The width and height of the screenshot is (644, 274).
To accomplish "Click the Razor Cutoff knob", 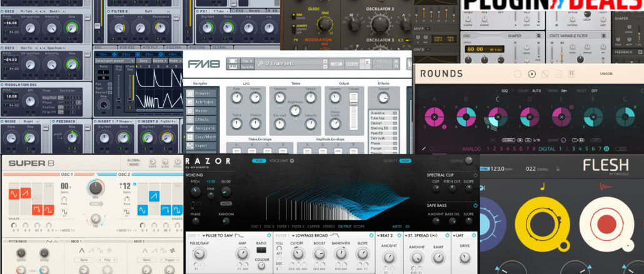I will coord(298,254).
